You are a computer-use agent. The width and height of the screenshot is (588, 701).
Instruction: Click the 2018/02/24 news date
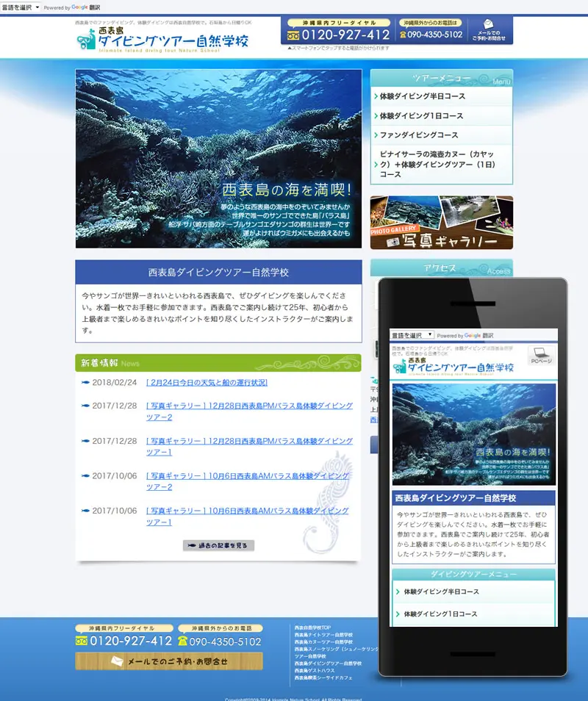click(x=115, y=383)
